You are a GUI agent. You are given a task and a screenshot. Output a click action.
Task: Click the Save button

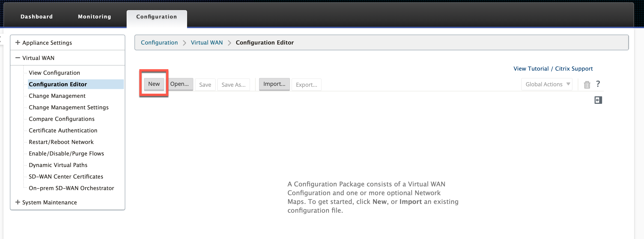pos(205,85)
